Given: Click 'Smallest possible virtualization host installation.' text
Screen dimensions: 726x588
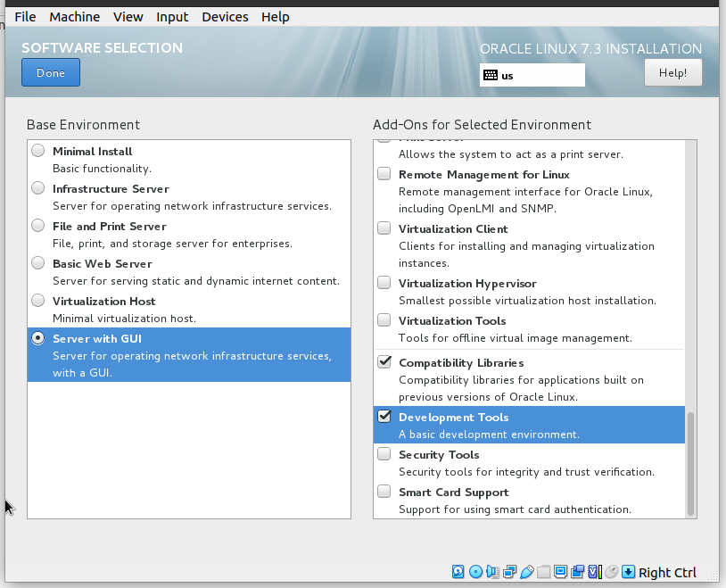Looking at the screenshot, I should (x=527, y=301).
